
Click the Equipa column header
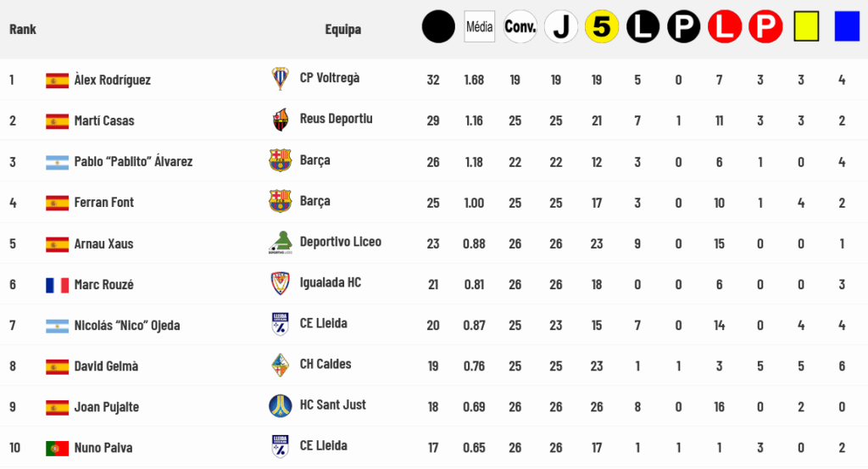(x=343, y=29)
